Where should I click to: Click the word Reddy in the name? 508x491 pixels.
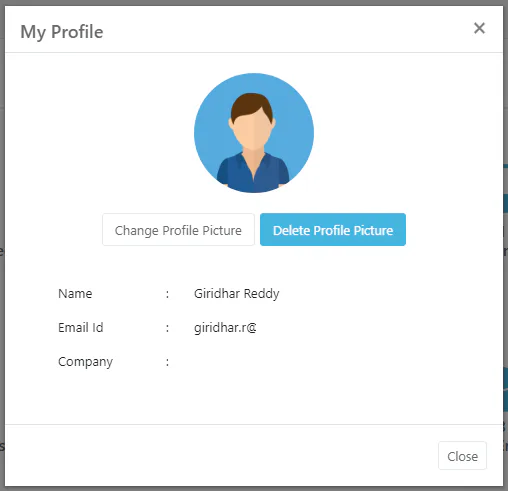point(262,294)
